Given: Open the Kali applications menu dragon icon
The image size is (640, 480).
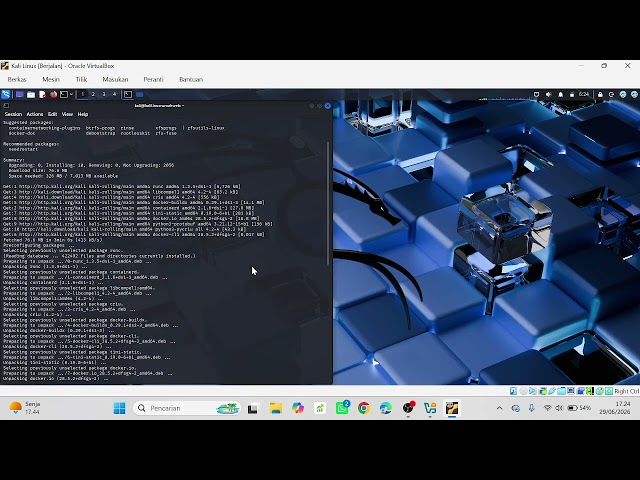Looking at the screenshot, I should (x=6, y=95).
